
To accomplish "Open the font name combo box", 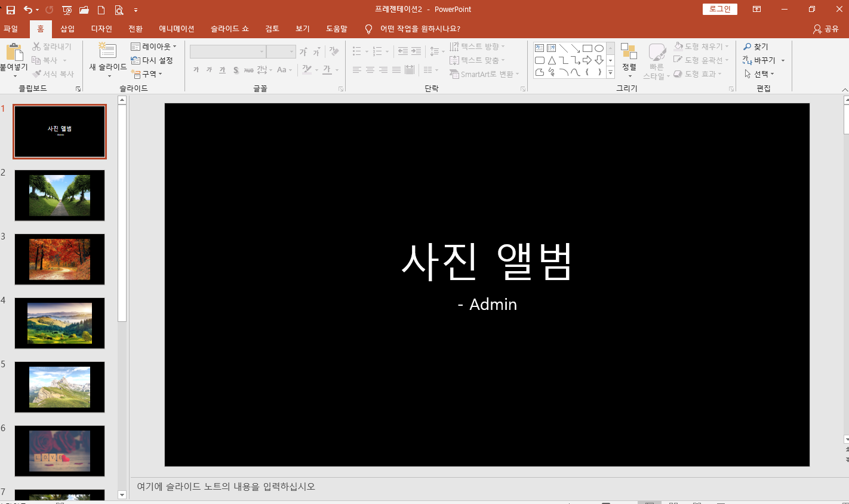I will pos(227,52).
